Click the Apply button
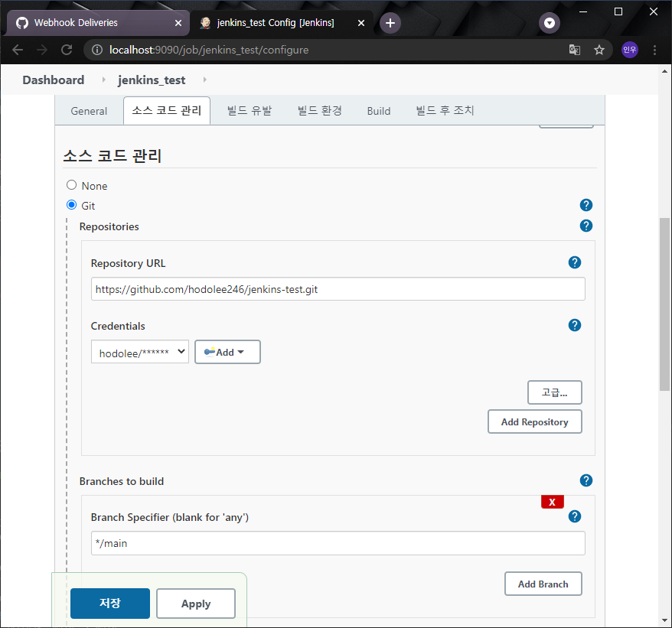This screenshot has width=672, height=628. [196, 604]
